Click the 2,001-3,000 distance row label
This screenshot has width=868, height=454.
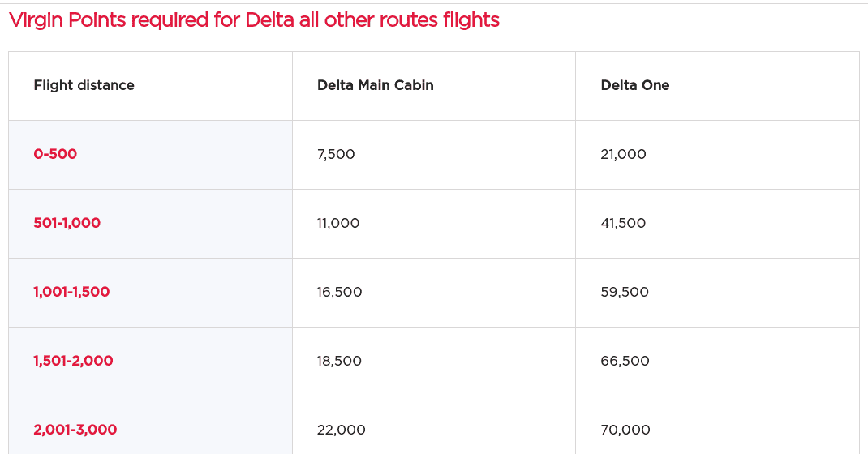pos(75,430)
